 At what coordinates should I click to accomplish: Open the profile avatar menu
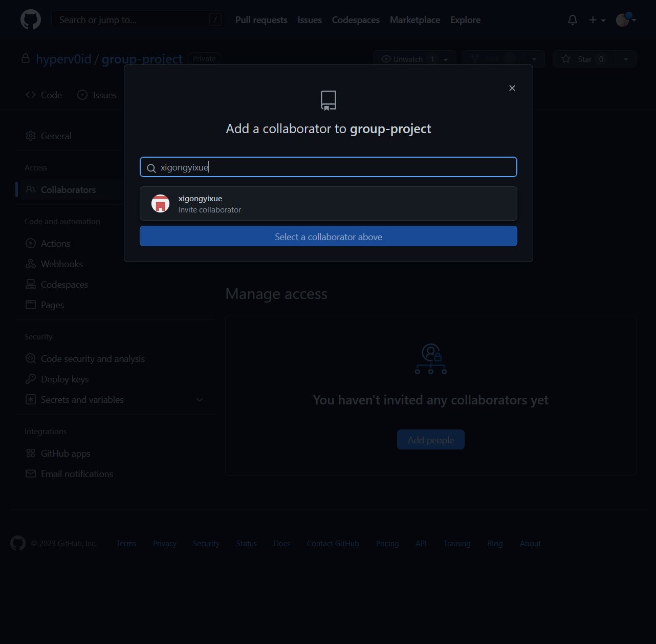pos(625,20)
